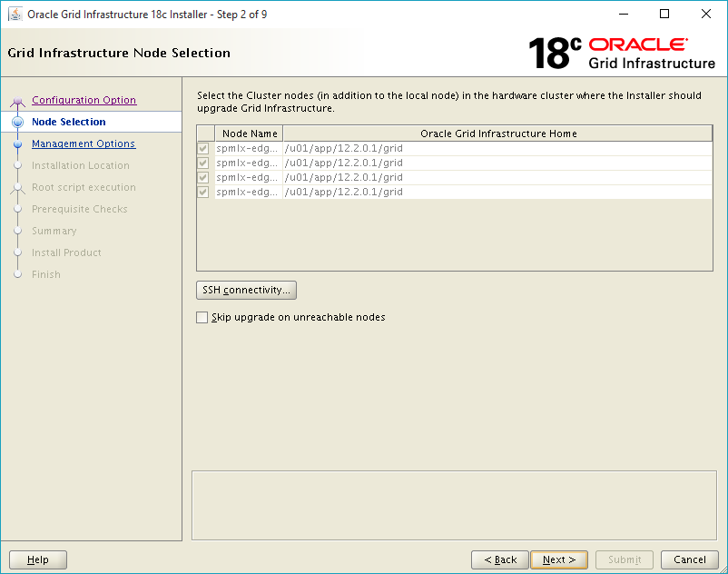The height and width of the screenshot is (574, 728).
Task: Click the Prerequisite Checks step
Action: pos(79,209)
